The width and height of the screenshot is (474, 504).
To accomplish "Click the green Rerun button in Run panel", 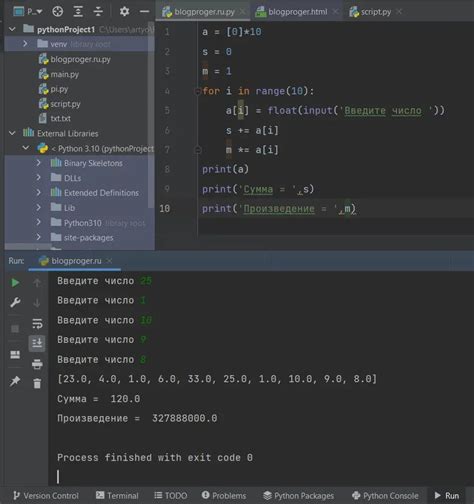I will tap(15, 283).
